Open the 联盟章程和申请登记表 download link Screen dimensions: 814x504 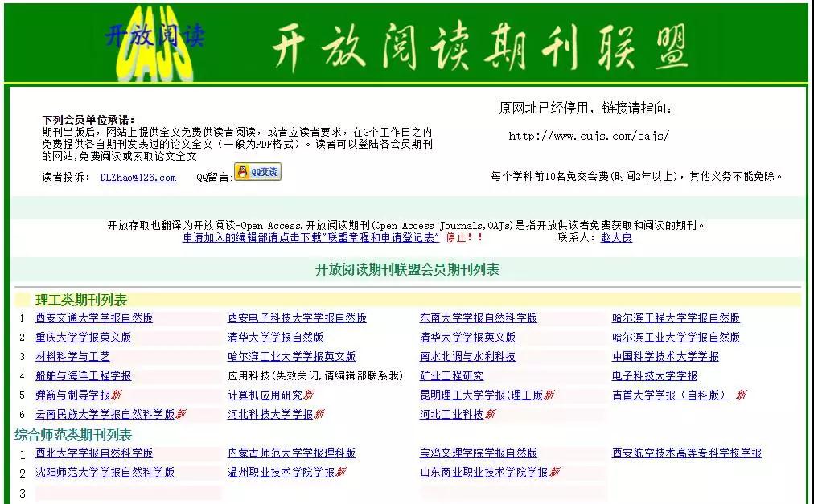(x=310, y=238)
